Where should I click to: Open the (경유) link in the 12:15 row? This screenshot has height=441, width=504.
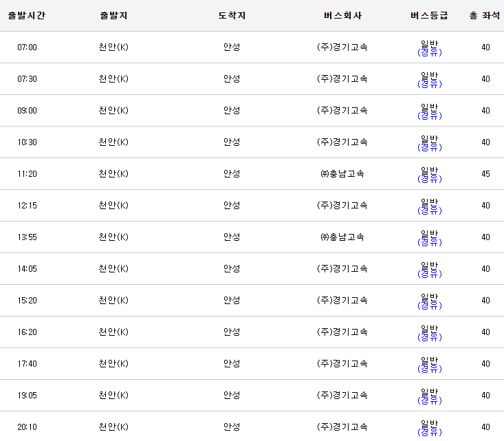click(430, 211)
